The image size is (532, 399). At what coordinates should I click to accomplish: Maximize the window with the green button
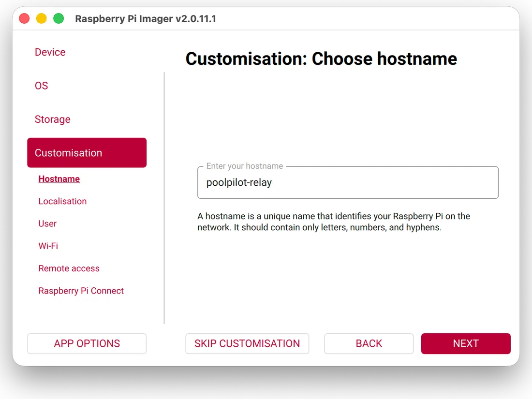(x=59, y=18)
